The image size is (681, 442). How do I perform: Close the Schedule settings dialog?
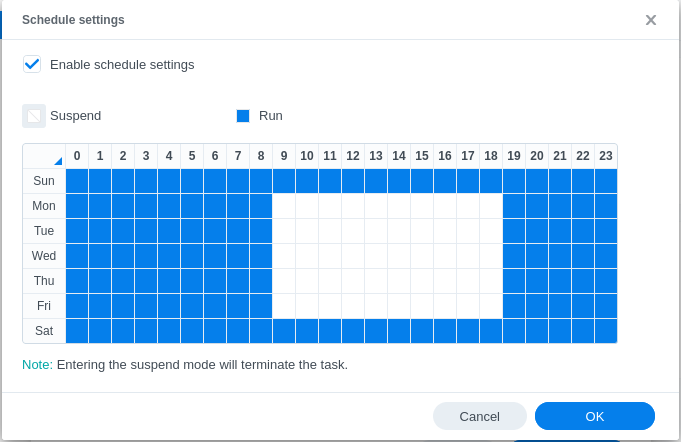tap(651, 20)
